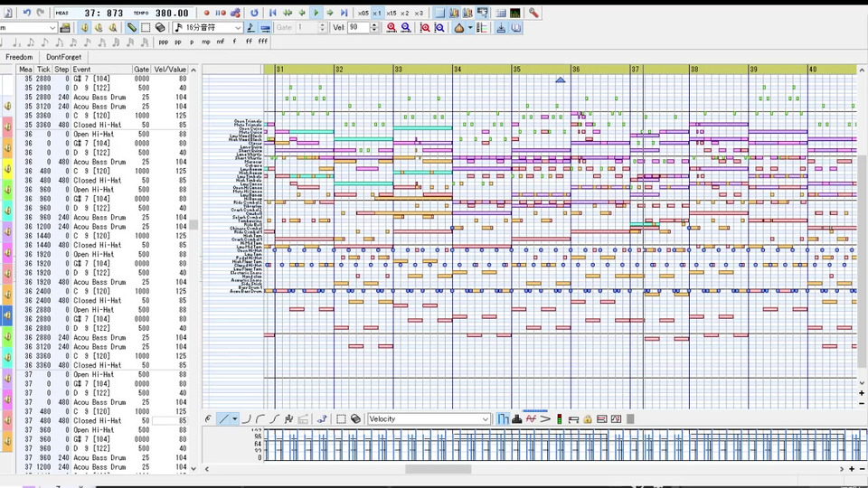
Task: Expand the onion skin dropdown arrow
Action: (470, 27)
